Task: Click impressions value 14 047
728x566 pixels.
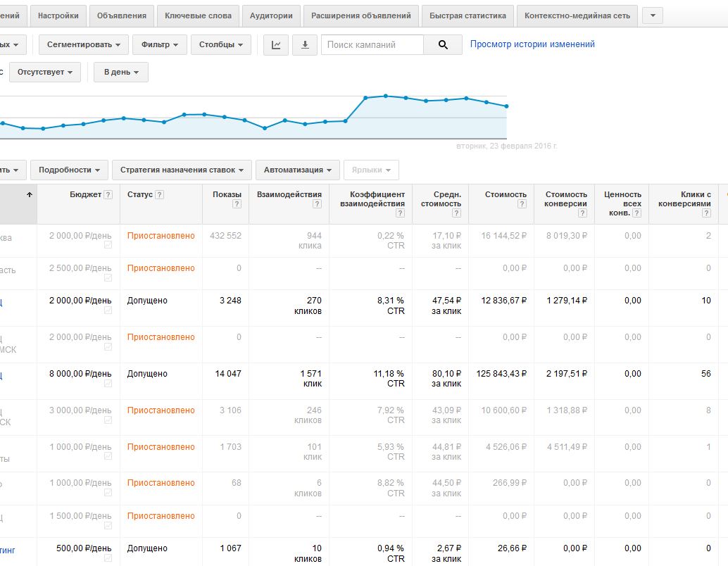Action: tap(228, 374)
